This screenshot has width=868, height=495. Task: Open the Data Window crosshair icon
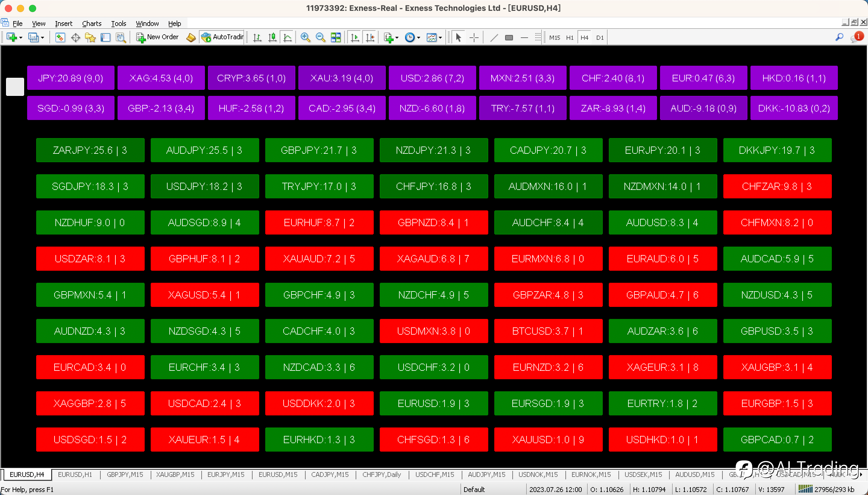75,37
